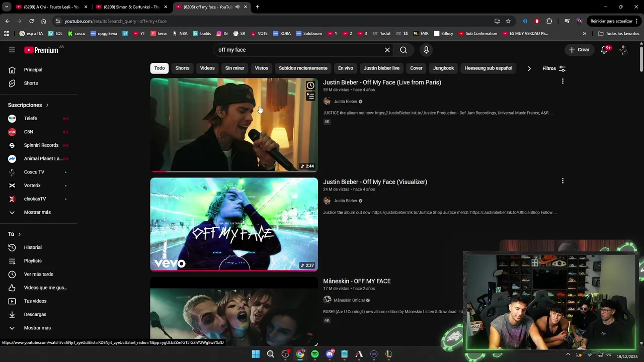This screenshot has height=362, width=644.
Task: Open options for Live from Paris video
Action: [562, 81]
